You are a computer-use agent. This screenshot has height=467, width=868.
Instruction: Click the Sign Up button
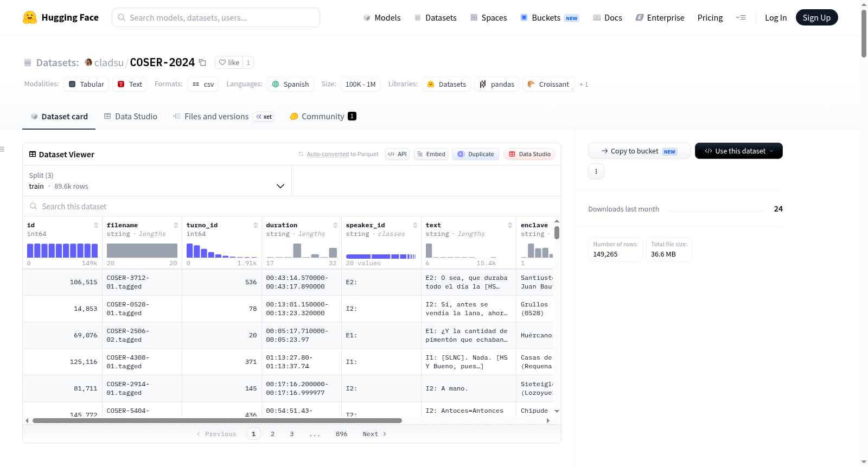click(x=816, y=17)
